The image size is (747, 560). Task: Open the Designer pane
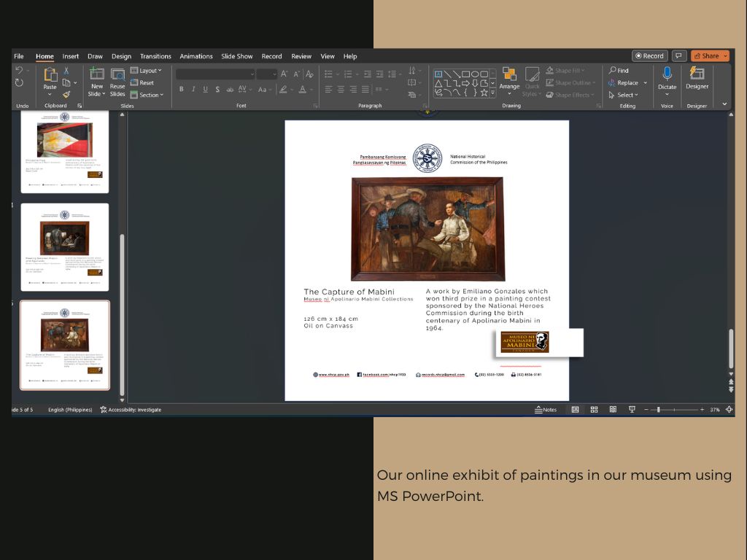(x=697, y=77)
